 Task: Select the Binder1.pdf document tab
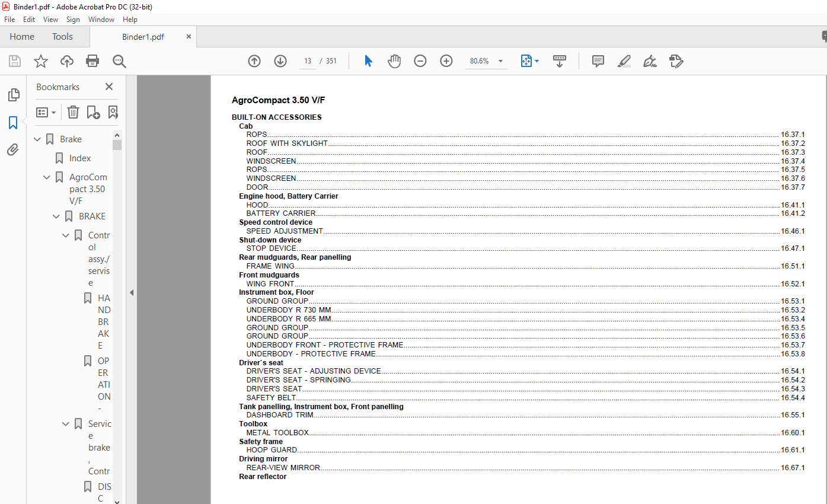(x=143, y=37)
